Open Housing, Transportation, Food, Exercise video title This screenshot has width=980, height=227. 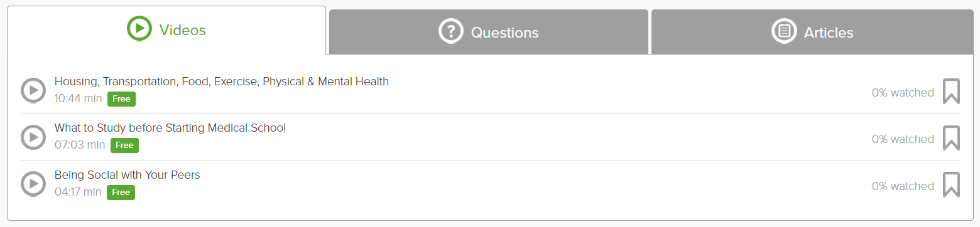coord(222,82)
